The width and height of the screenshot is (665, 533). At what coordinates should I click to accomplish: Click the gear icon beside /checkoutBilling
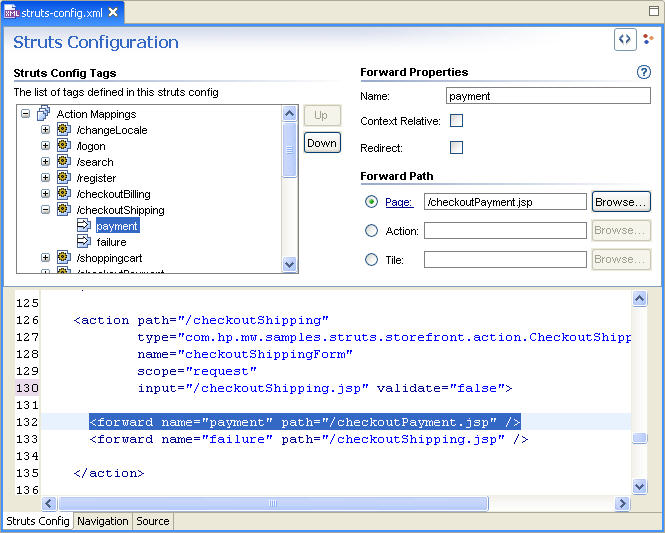click(64, 193)
